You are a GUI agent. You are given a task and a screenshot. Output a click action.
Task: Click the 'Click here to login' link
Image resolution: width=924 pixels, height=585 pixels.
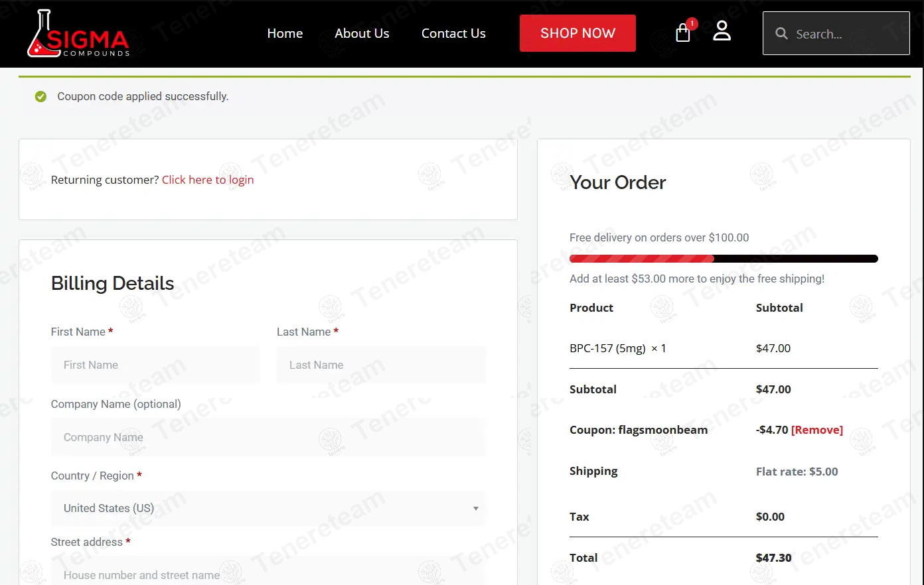[208, 180]
